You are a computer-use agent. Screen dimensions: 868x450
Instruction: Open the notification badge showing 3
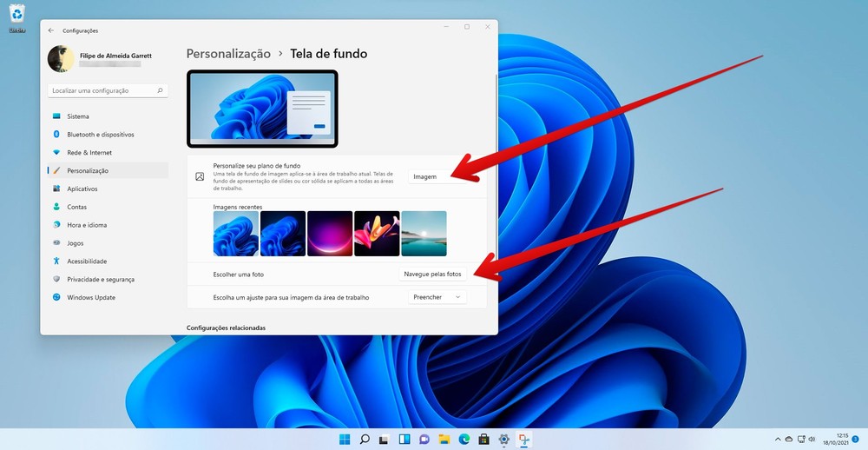(x=855, y=439)
